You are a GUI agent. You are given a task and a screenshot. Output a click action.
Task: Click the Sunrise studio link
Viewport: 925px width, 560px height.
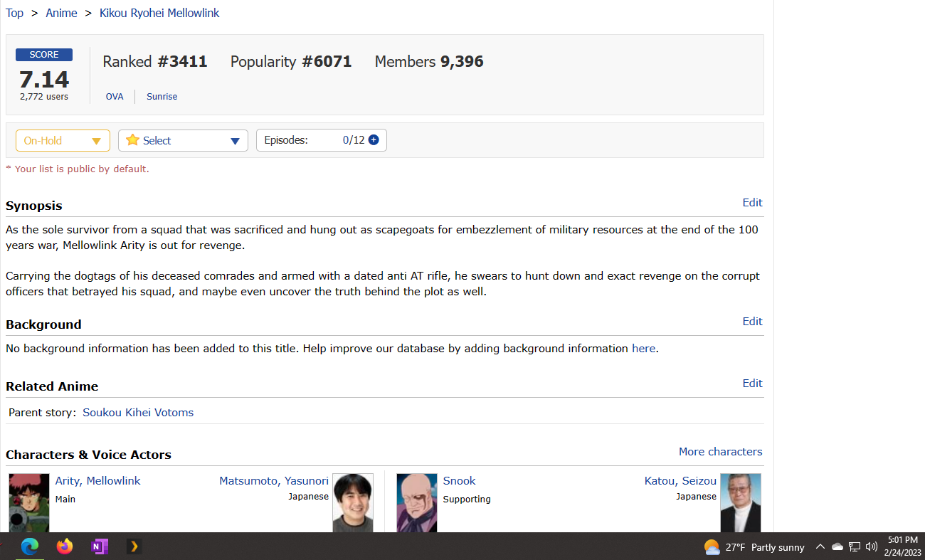[x=162, y=97]
